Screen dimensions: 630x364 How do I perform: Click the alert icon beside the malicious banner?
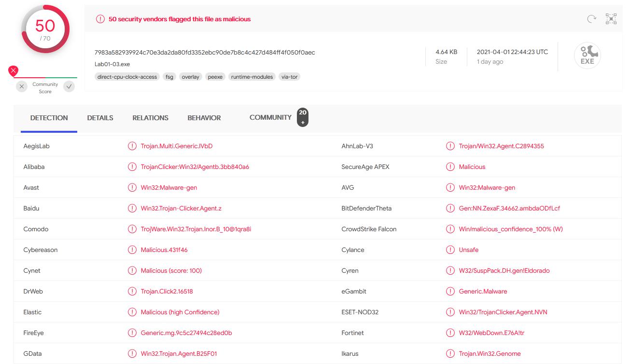click(x=100, y=19)
